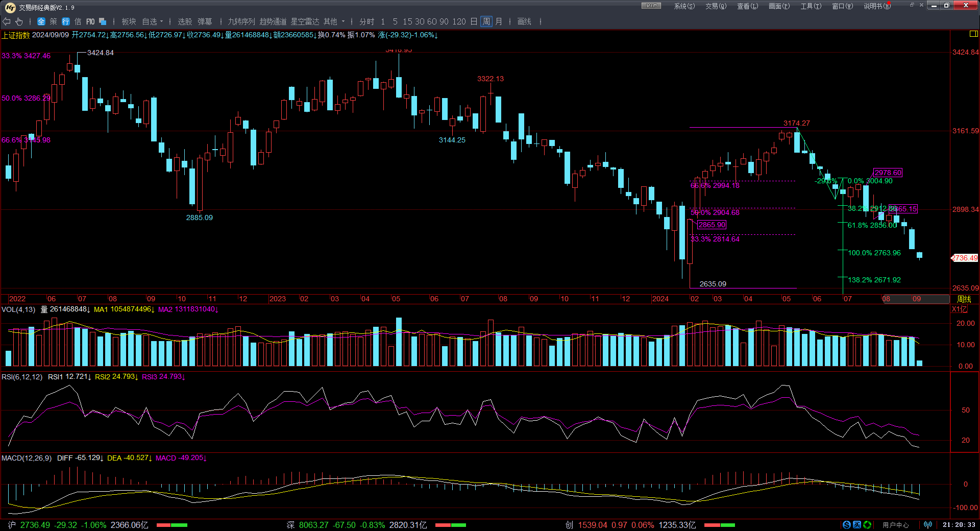
Task: Switch to 日 daily period
Action: tap(474, 21)
